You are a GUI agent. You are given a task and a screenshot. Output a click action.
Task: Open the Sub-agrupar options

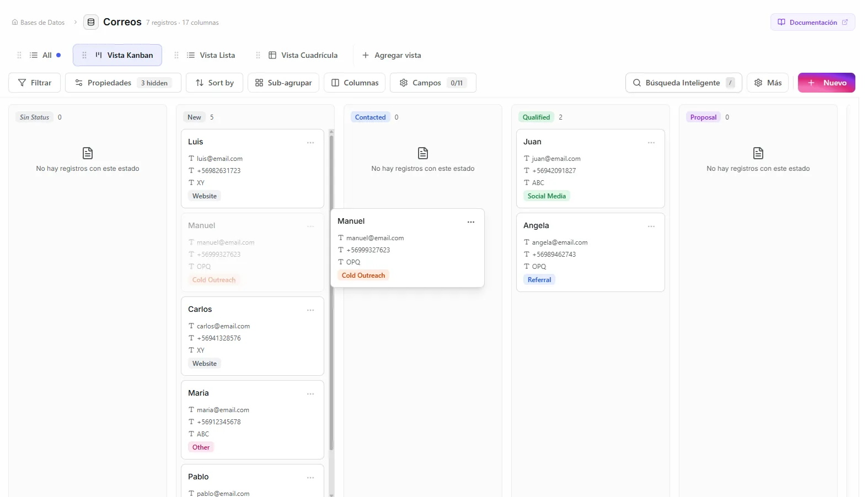[x=283, y=83]
